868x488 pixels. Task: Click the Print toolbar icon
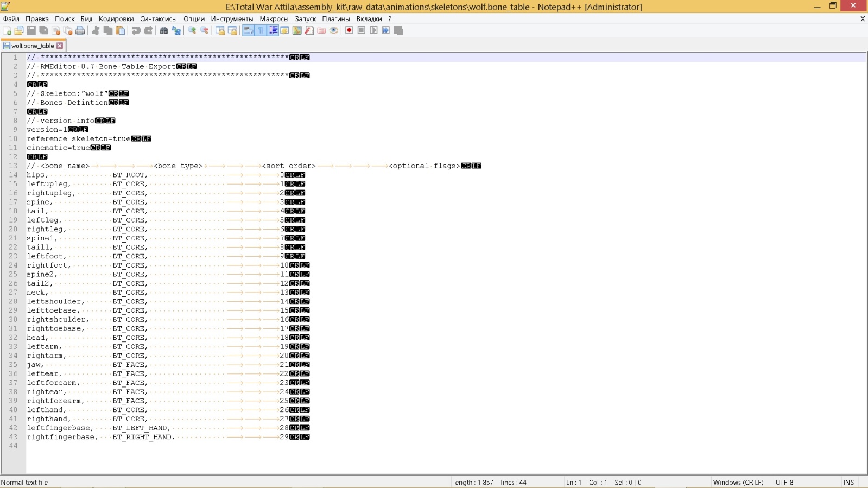(80, 30)
